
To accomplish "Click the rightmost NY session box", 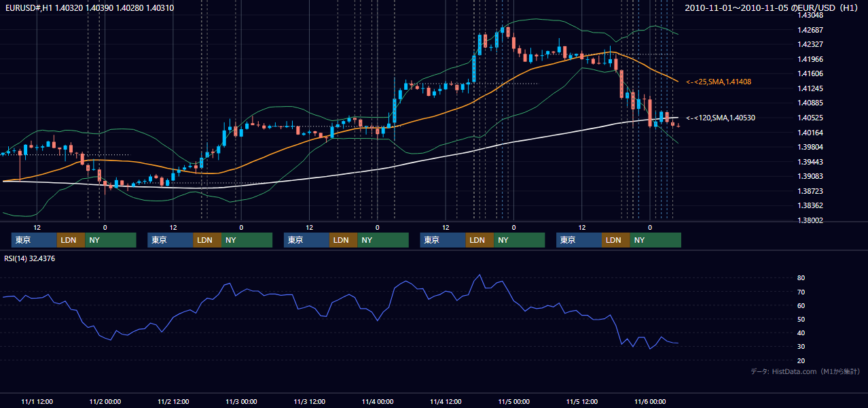I will pyautogui.click(x=655, y=240).
